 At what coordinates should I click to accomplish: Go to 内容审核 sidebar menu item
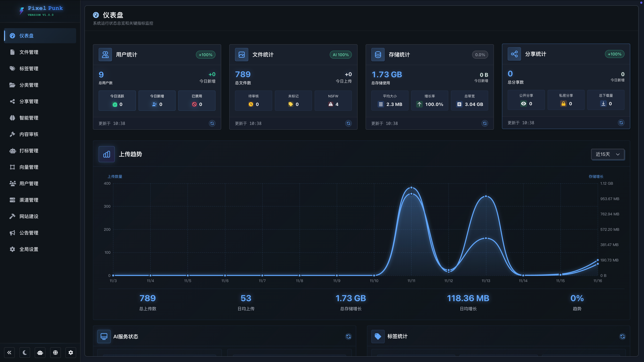pos(29,134)
